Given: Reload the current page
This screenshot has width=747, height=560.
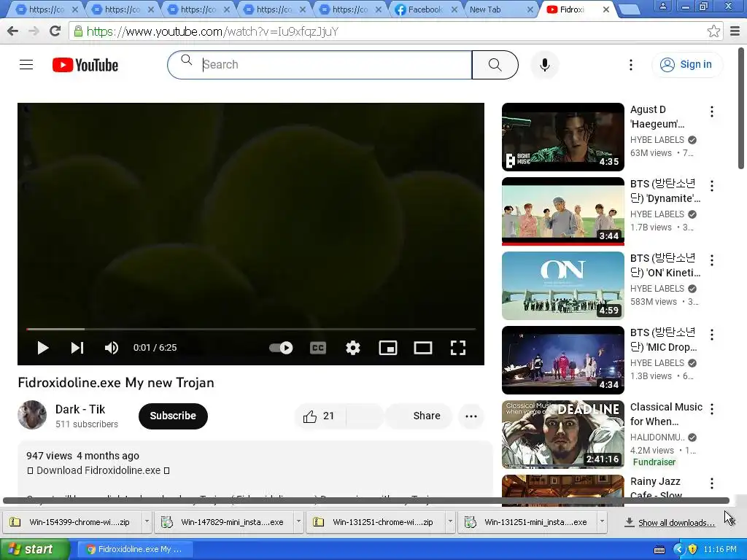Looking at the screenshot, I should pos(55,31).
